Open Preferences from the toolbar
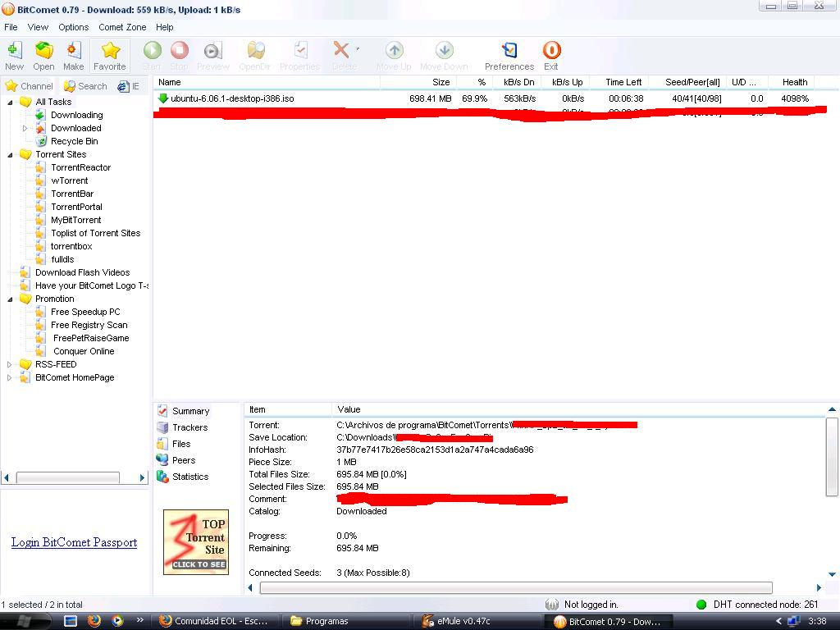This screenshot has width=840, height=630. coord(509,56)
